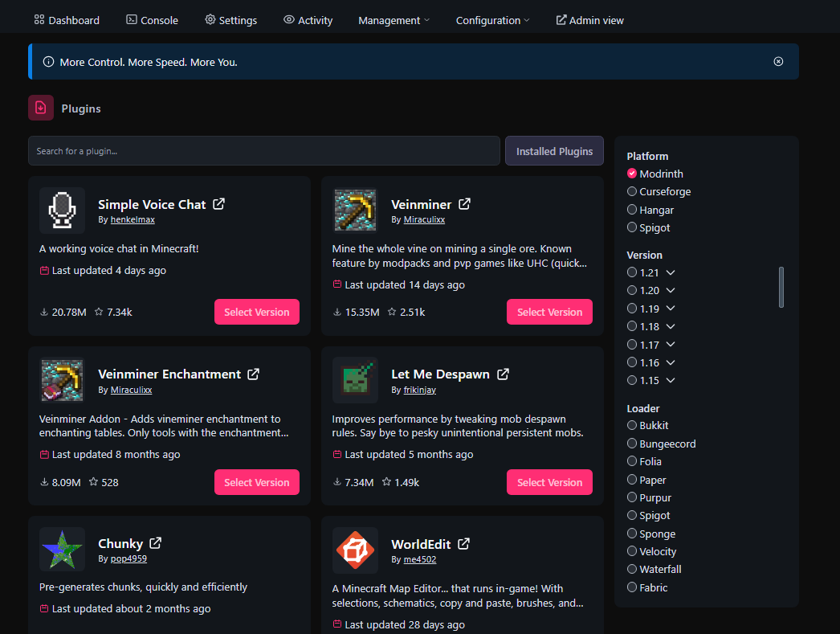Open the Settings page
This screenshot has height=634, width=840.
pyautogui.click(x=231, y=20)
